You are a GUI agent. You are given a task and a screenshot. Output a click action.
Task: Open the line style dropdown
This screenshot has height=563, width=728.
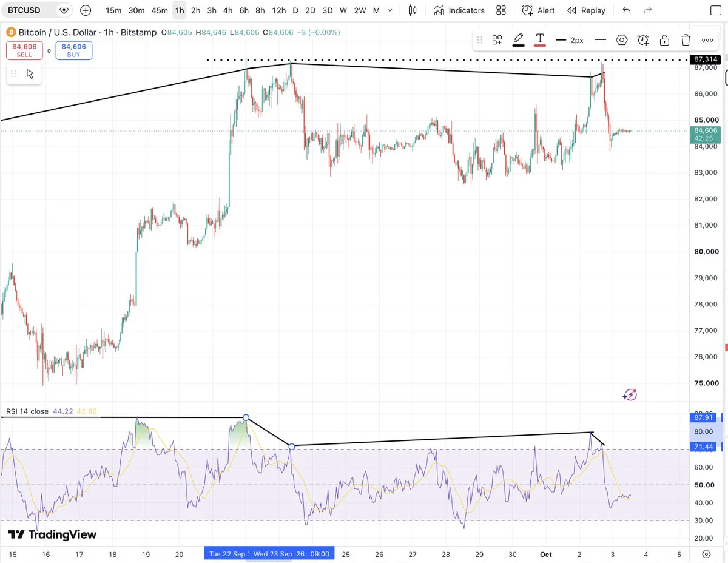(x=600, y=40)
